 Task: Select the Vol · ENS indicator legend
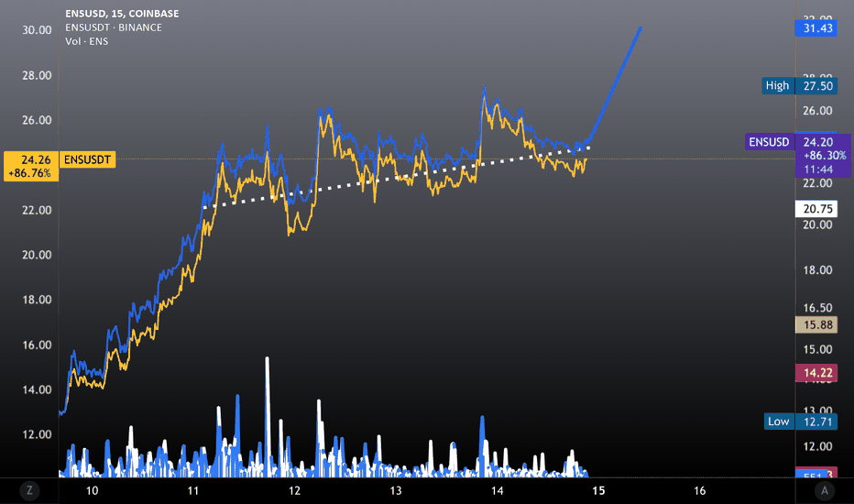pyautogui.click(x=87, y=41)
